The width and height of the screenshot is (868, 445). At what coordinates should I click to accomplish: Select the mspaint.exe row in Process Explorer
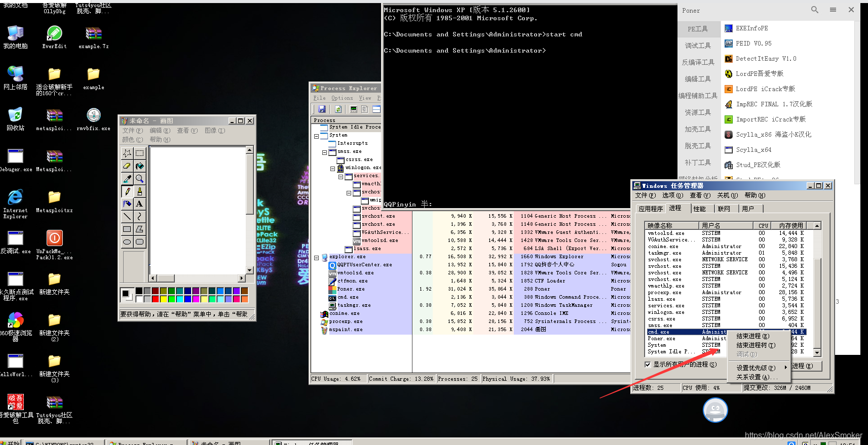[471, 330]
